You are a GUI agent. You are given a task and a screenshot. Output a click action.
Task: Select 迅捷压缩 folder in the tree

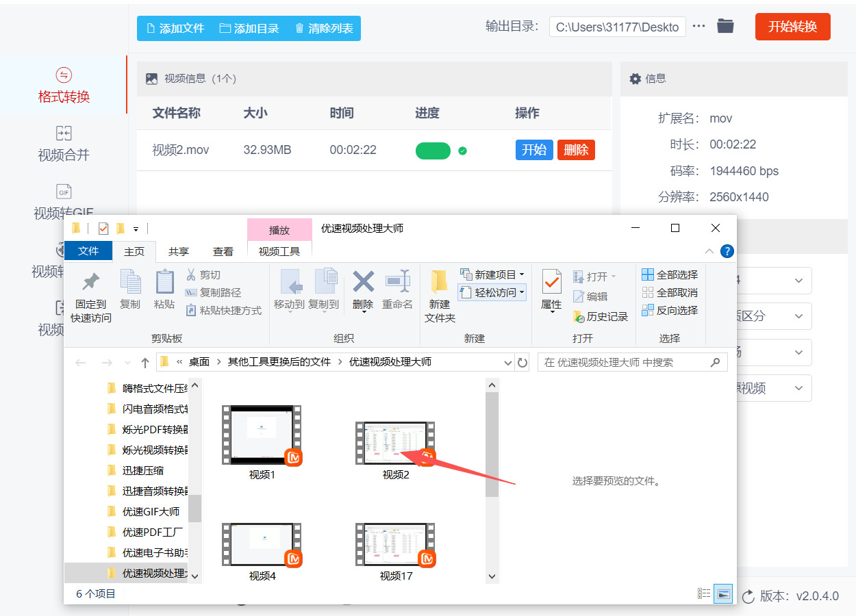click(x=142, y=470)
